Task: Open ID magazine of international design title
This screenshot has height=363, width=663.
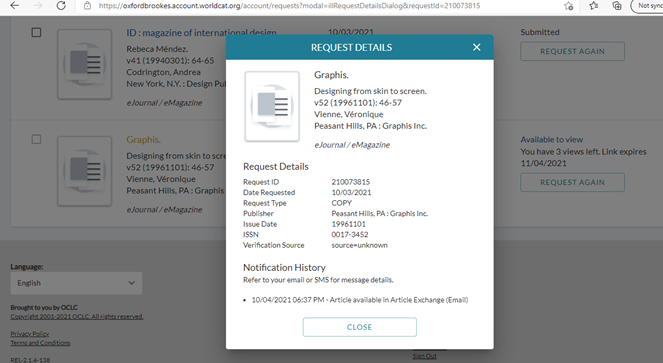Action: (x=201, y=33)
